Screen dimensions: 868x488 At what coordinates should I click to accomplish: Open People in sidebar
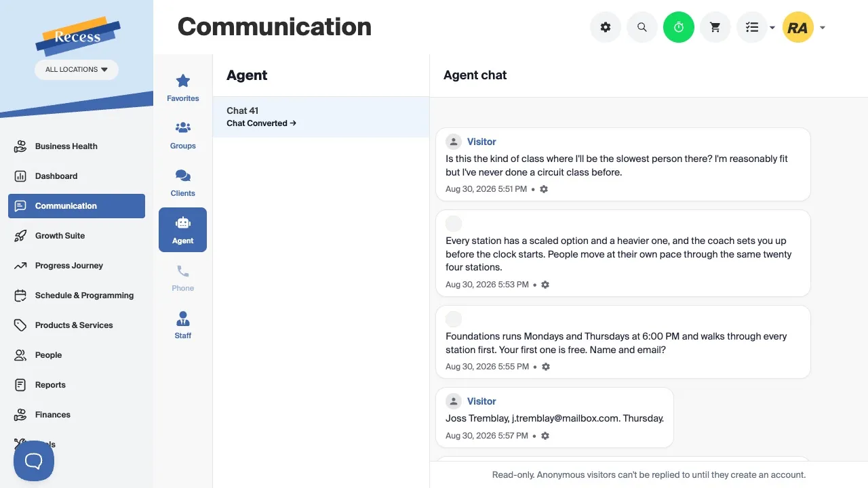click(77, 355)
